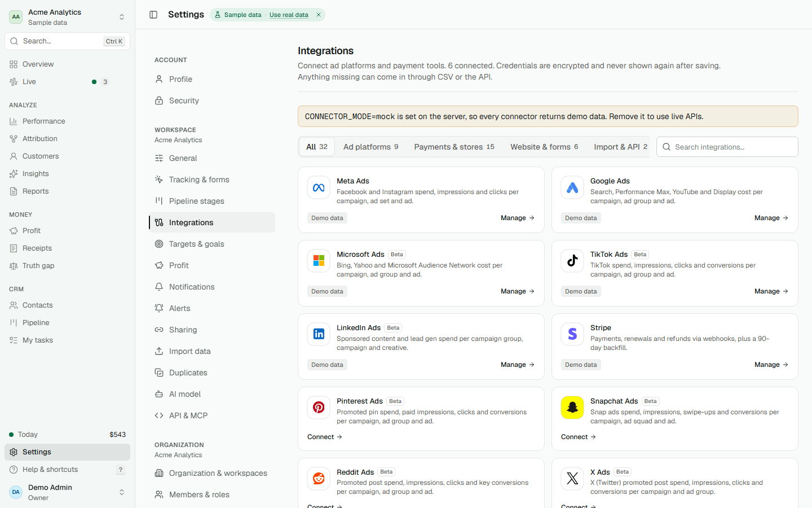Select the All 32 tab

tap(317, 147)
